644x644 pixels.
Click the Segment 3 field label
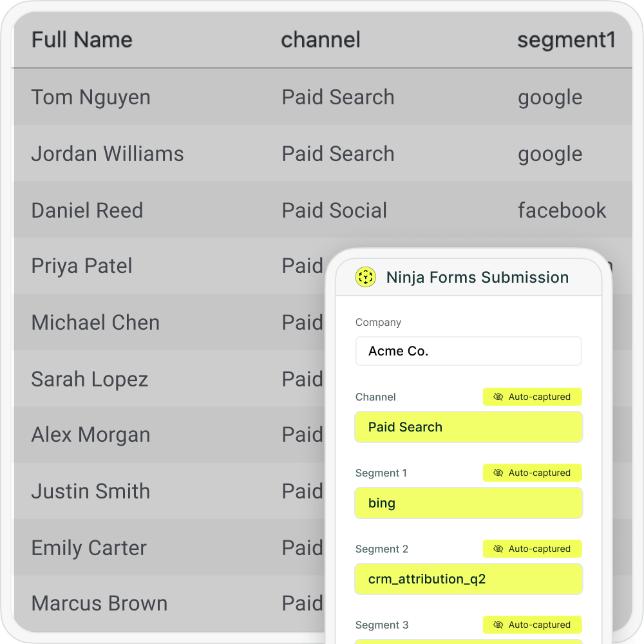point(381,625)
